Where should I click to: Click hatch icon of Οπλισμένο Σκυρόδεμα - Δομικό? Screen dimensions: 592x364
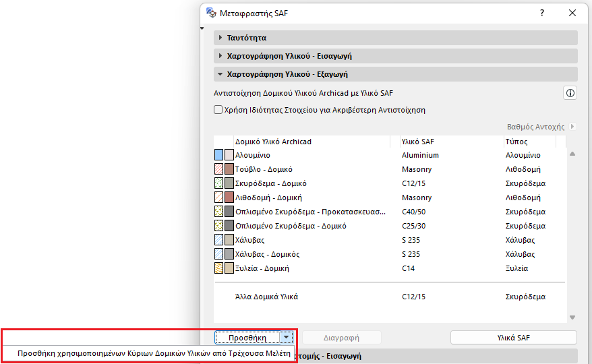[x=218, y=226]
